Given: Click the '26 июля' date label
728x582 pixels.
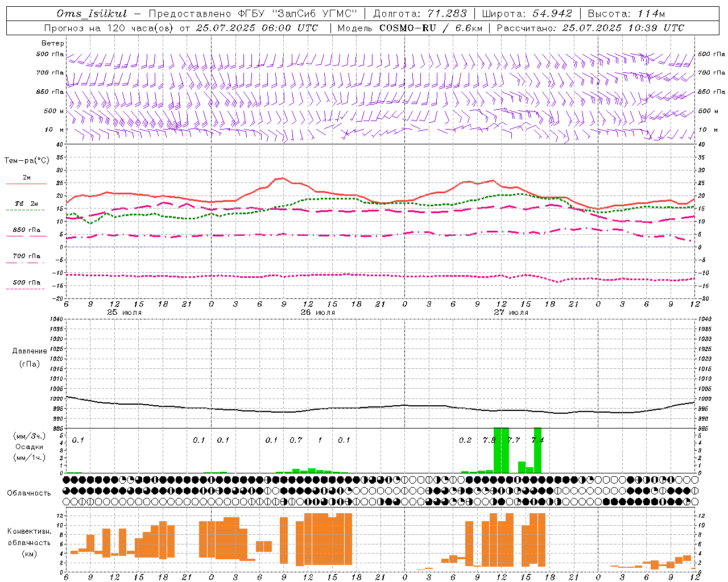Looking at the screenshot, I should pos(318,313).
